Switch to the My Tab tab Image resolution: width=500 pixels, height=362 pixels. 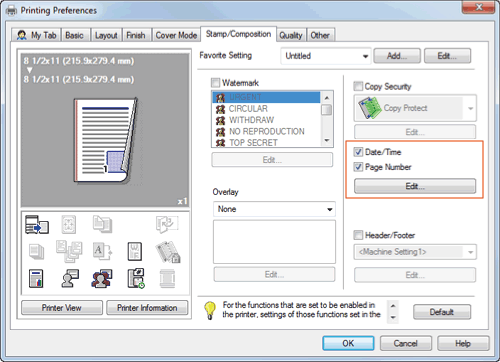[x=37, y=35]
